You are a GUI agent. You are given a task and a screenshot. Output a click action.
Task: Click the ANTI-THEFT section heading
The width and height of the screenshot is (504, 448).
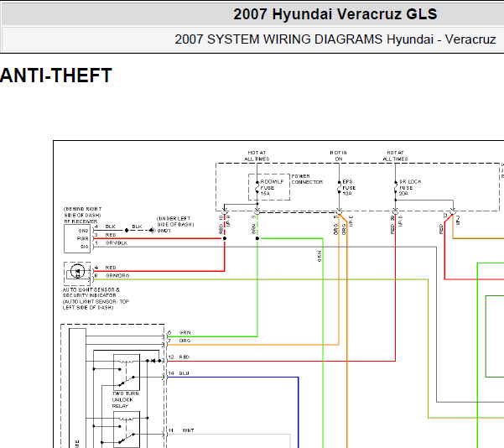[x=56, y=76]
